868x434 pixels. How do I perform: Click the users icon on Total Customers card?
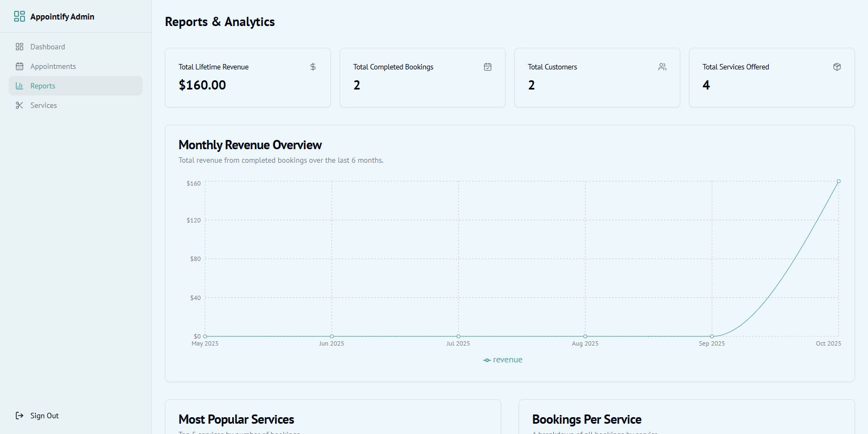pos(662,67)
